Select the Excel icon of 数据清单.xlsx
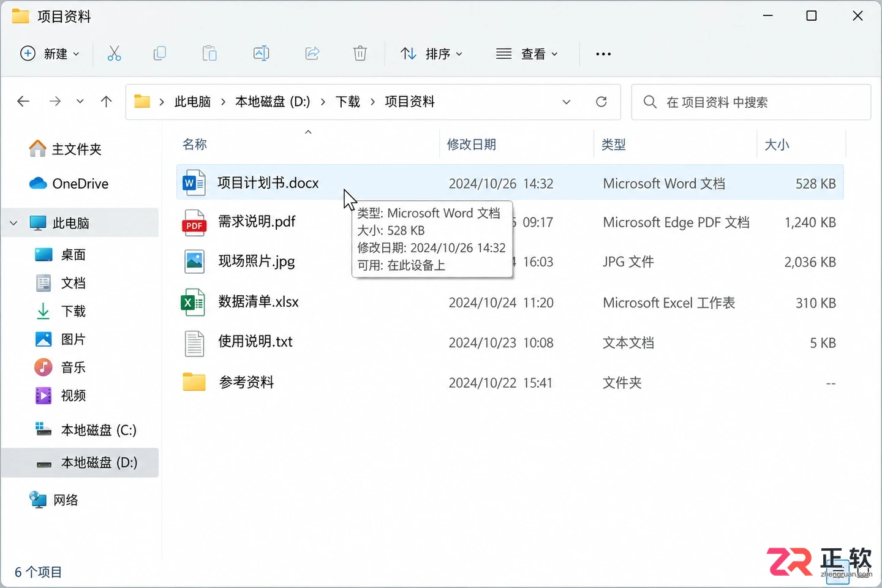The image size is (882, 588). tap(193, 302)
